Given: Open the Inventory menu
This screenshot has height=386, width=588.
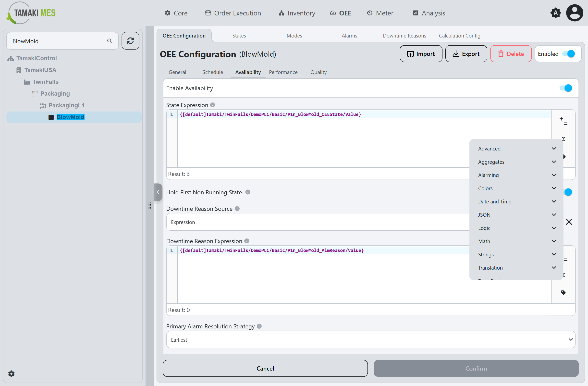Looking at the screenshot, I should pyautogui.click(x=297, y=13).
